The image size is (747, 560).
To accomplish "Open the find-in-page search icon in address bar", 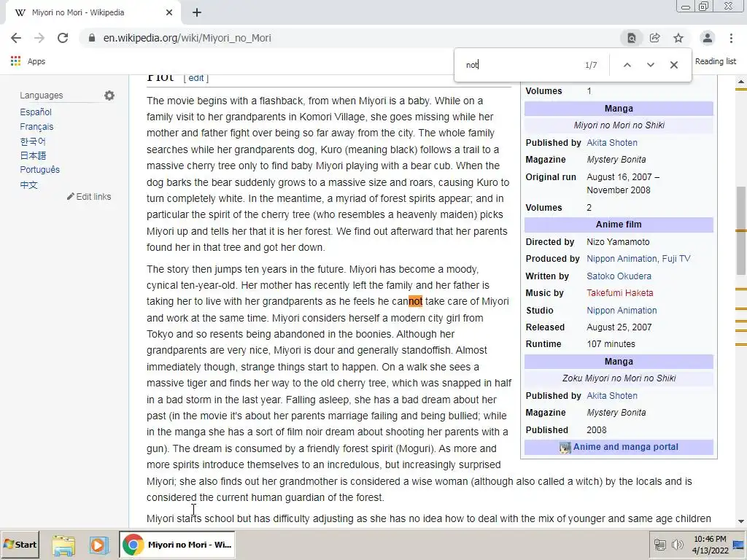I will tap(631, 38).
